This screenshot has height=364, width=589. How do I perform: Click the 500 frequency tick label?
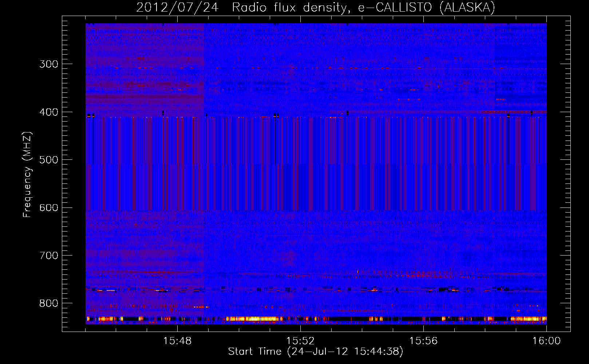point(49,160)
